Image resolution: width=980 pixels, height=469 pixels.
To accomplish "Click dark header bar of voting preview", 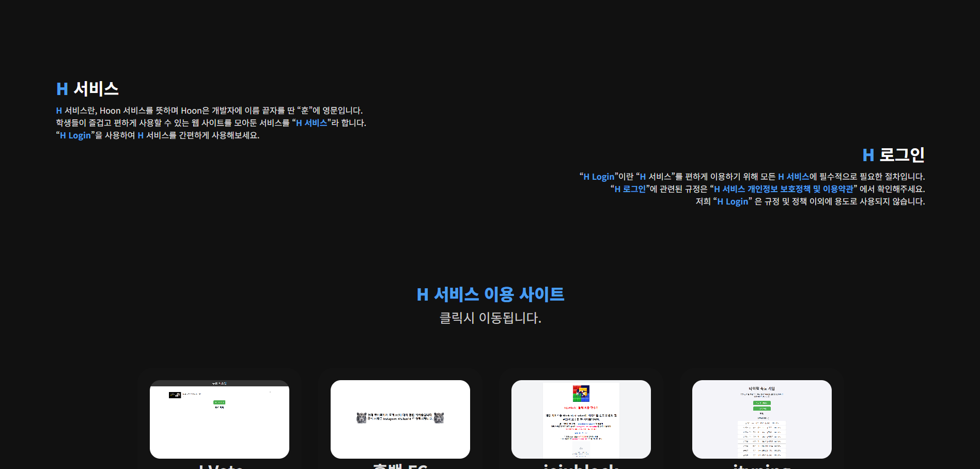I will (x=219, y=383).
